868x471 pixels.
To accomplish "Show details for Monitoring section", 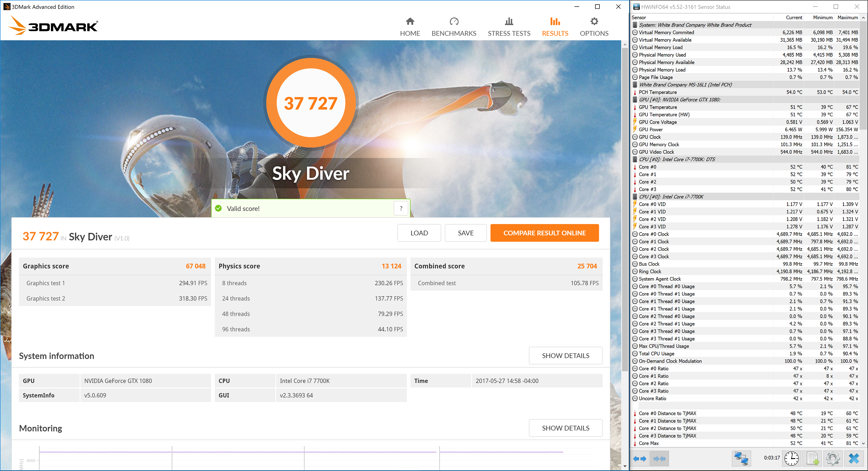I will coord(565,428).
